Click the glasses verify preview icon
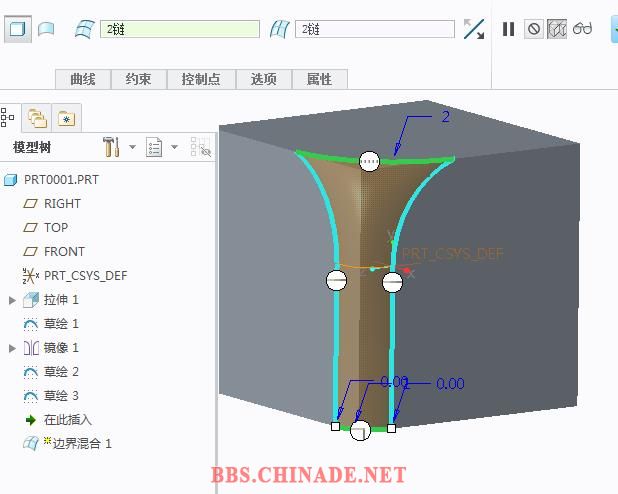 [583, 29]
